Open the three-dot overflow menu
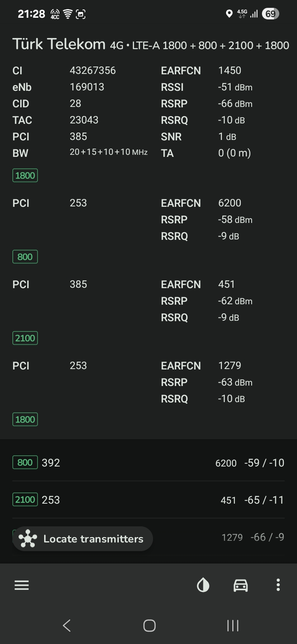The width and height of the screenshot is (297, 644). (x=278, y=585)
